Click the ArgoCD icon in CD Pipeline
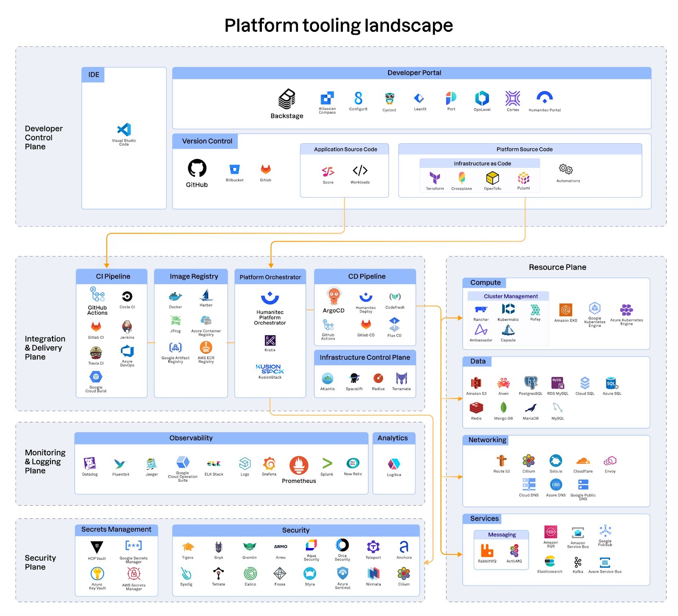Screen dimensions: 678x616 click(334, 296)
